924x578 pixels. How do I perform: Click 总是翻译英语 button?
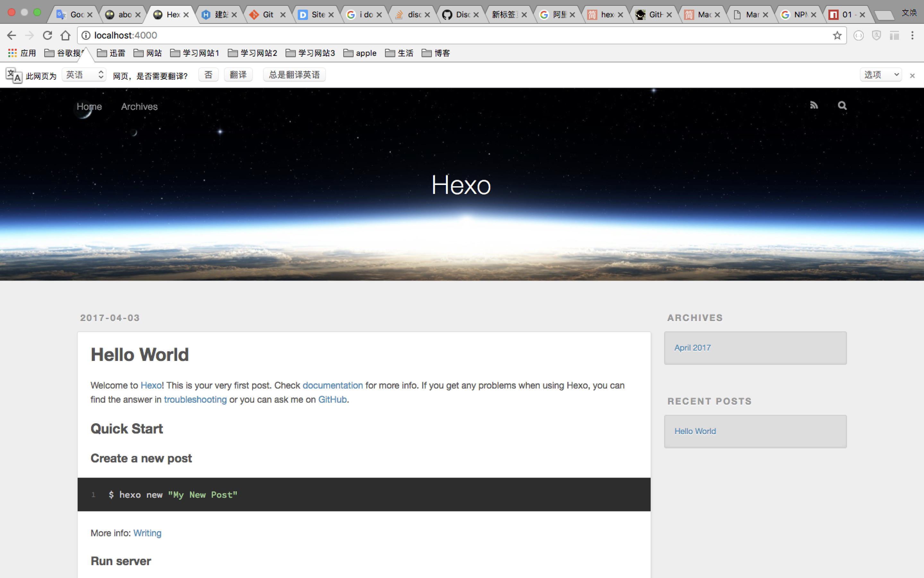tap(294, 74)
